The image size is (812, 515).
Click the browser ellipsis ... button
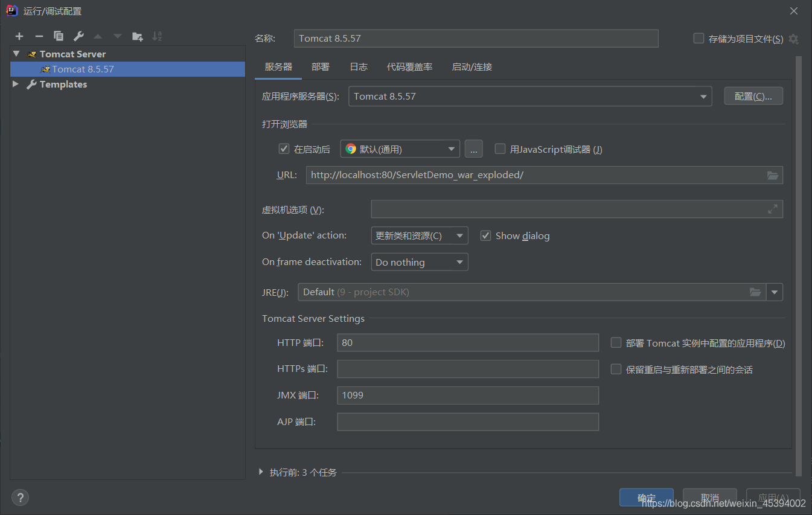474,149
